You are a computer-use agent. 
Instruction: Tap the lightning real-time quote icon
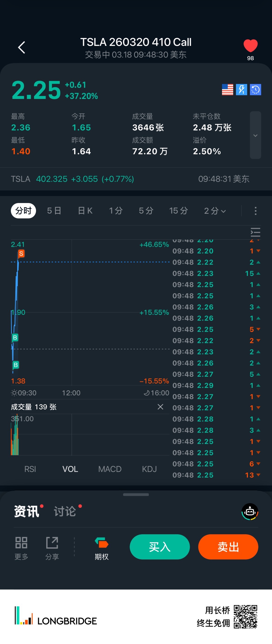(241, 89)
